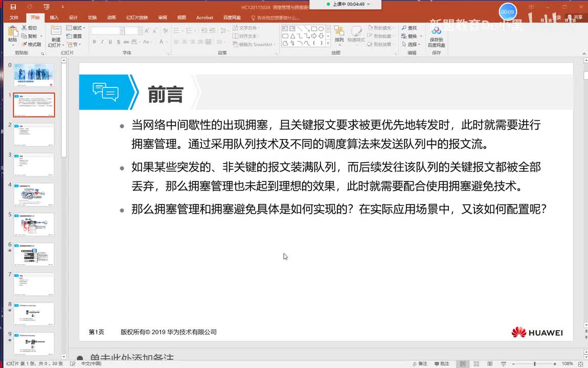Screen dimensions: 588x368
Task: Decrease font size with the smaller A icon
Action: [154, 31]
